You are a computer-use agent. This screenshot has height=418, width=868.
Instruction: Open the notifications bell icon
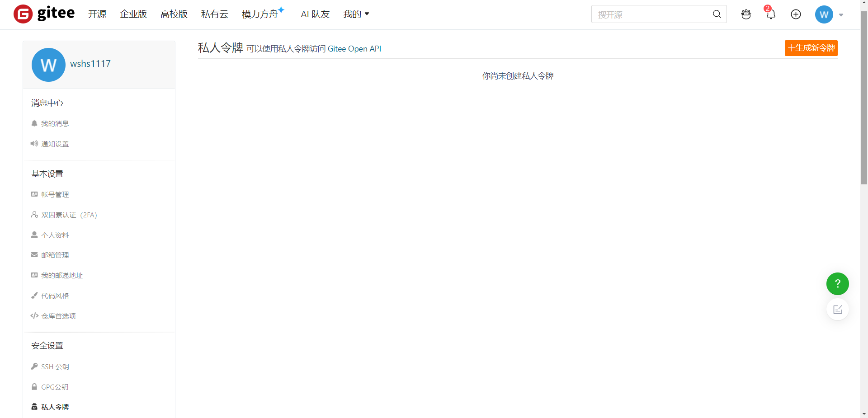[770, 14]
